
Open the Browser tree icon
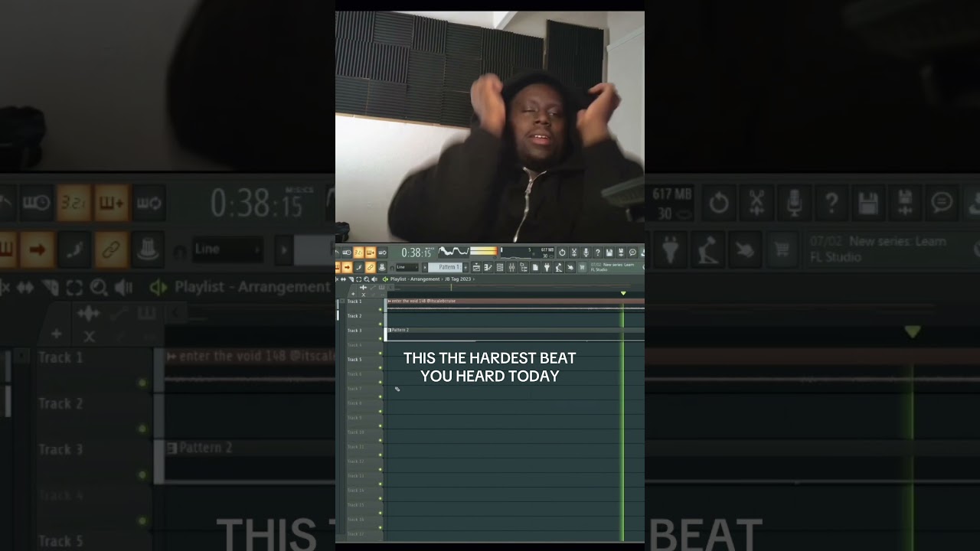tap(524, 267)
